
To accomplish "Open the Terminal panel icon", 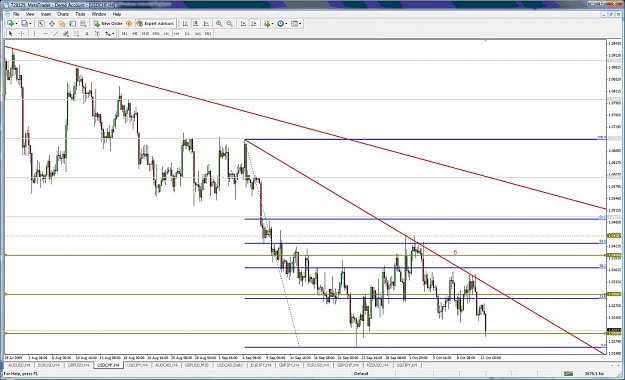I will click(x=73, y=24).
